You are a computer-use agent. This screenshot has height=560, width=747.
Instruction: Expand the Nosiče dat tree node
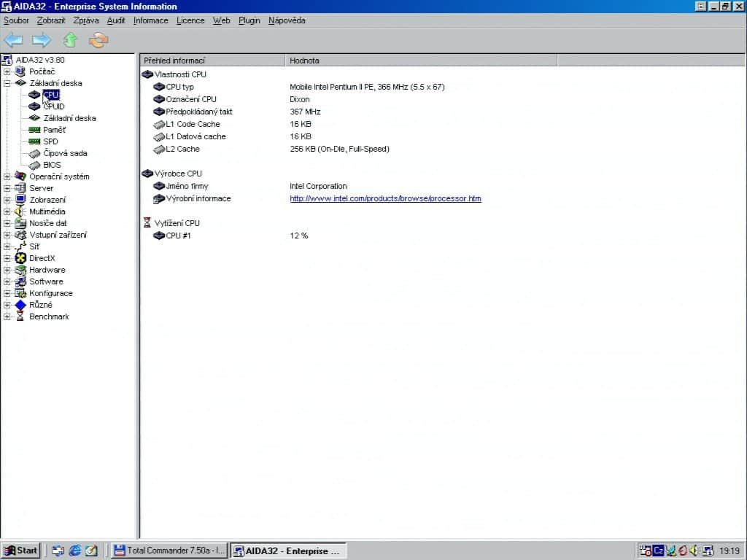tap(7, 223)
